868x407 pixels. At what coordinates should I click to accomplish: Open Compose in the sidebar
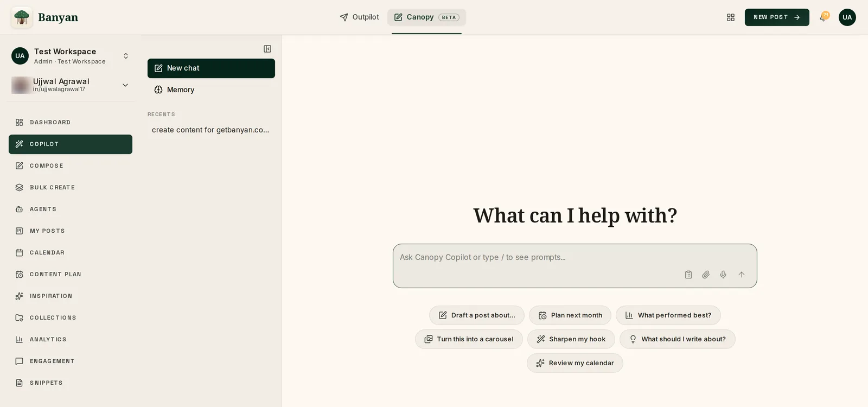click(x=71, y=166)
